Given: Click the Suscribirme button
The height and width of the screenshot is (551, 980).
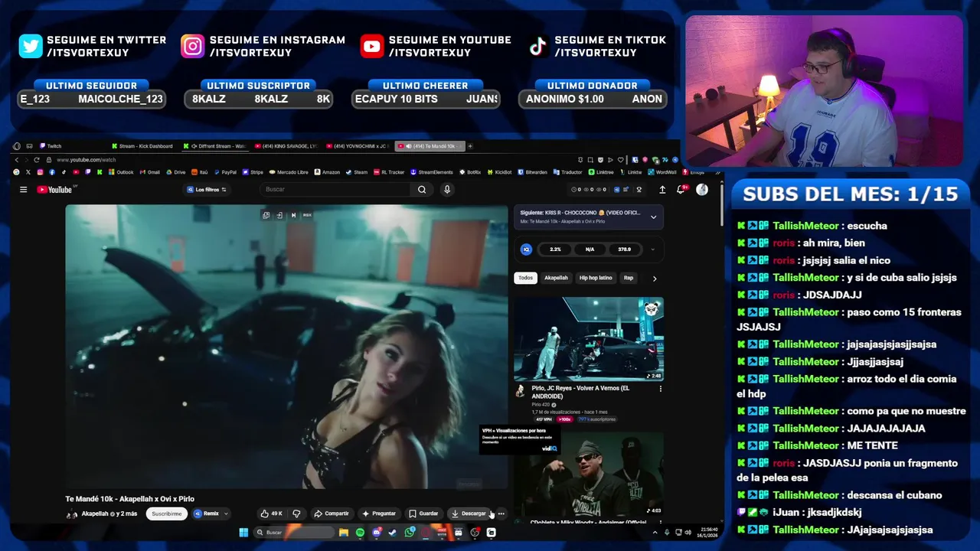Looking at the screenshot, I should [166, 514].
